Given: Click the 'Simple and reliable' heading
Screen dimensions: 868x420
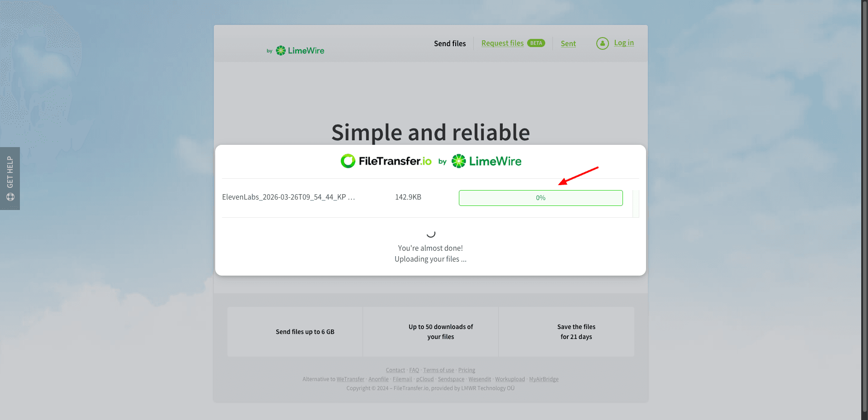Looking at the screenshot, I should (430, 133).
